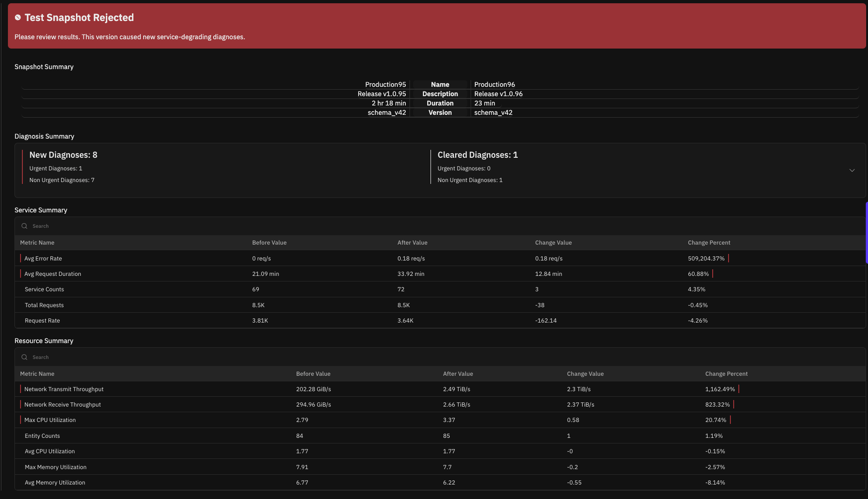
Task: Sort Resource Summary by Change Percent header
Action: [x=726, y=374]
